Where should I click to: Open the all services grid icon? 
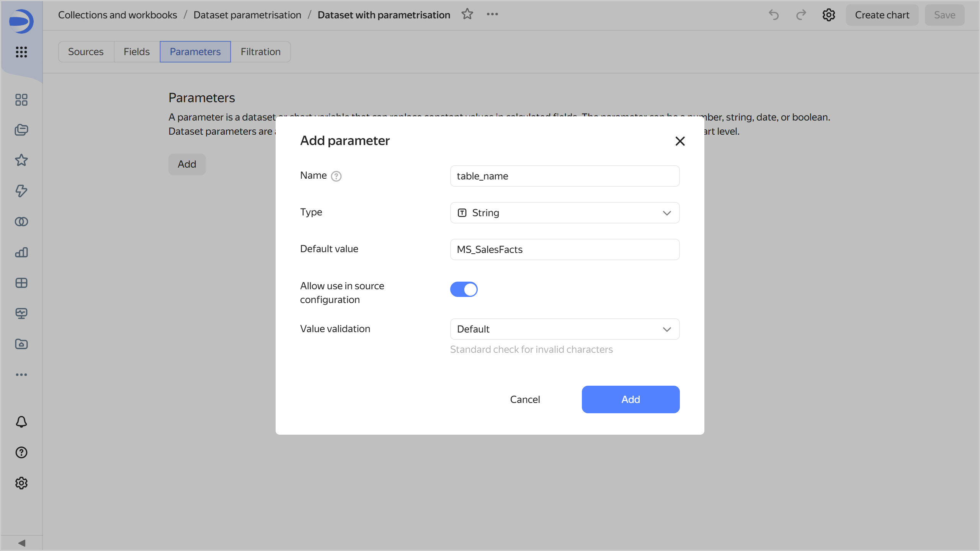[21, 52]
